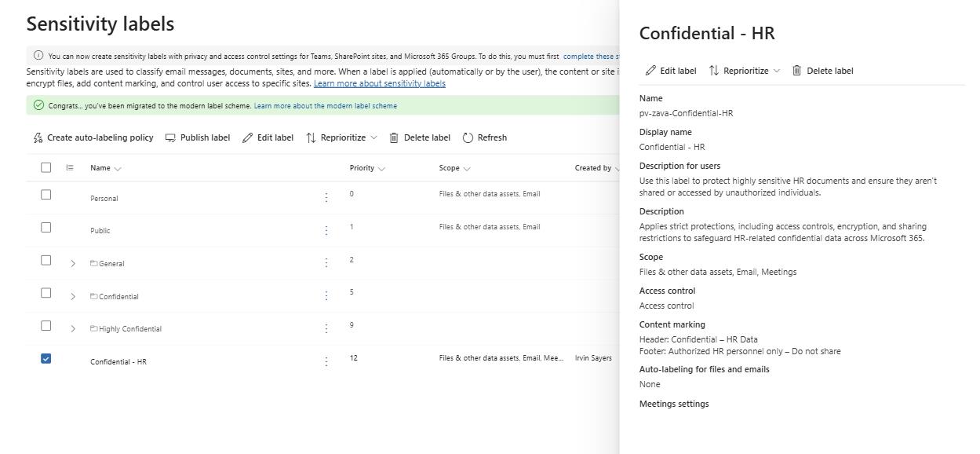Click pv-zava-Confidential-HR name value
Image resolution: width=980 pixels, height=454 pixels.
687,113
